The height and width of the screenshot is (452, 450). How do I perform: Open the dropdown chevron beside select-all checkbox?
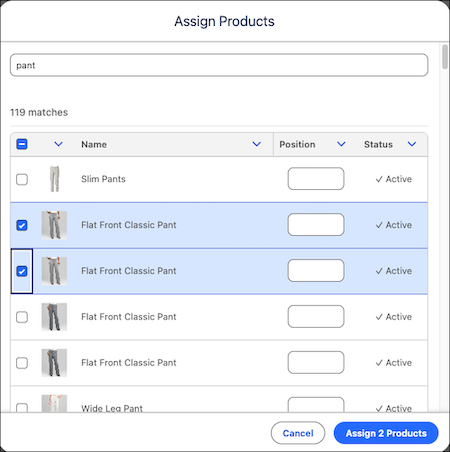tap(58, 144)
